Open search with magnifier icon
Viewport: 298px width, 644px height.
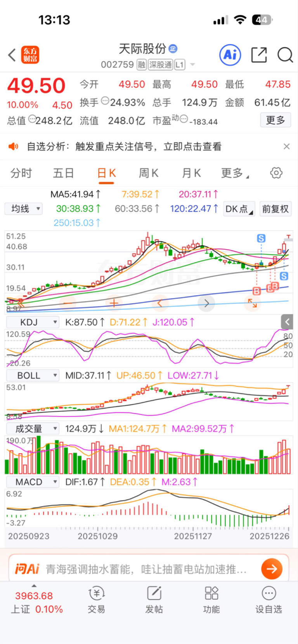(x=285, y=55)
